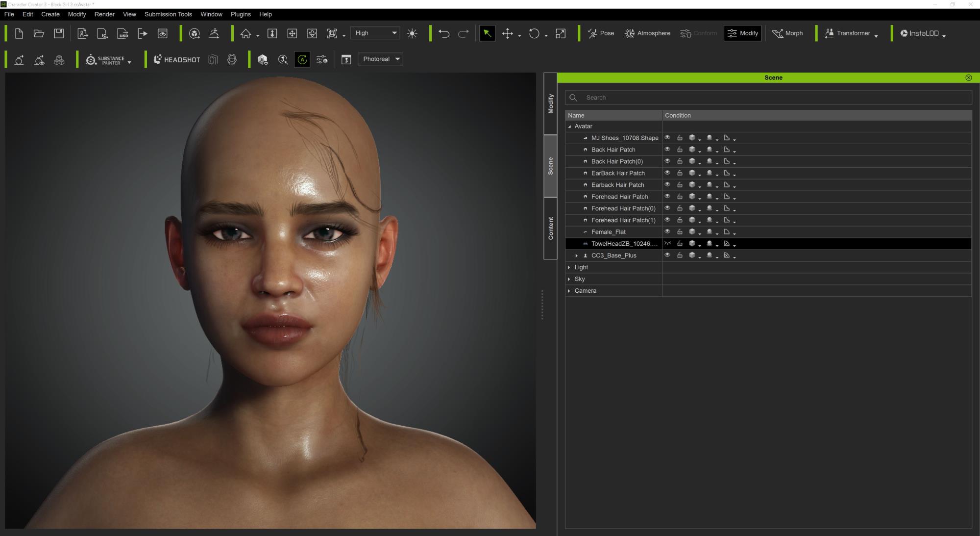Click lock icon on Back Hair Patch row
Image resolution: width=980 pixels, height=536 pixels.
click(x=680, y=149)
